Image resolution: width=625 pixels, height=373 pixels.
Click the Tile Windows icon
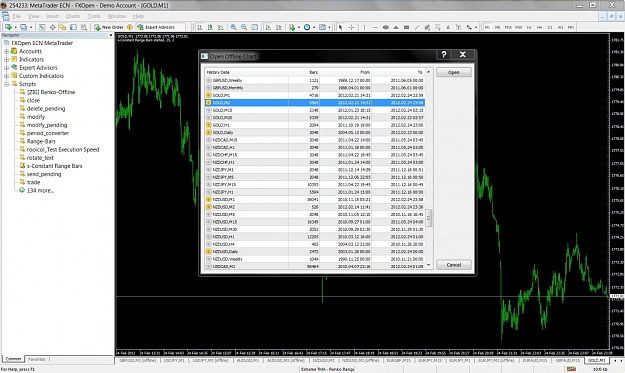click(x=255, y=27)
